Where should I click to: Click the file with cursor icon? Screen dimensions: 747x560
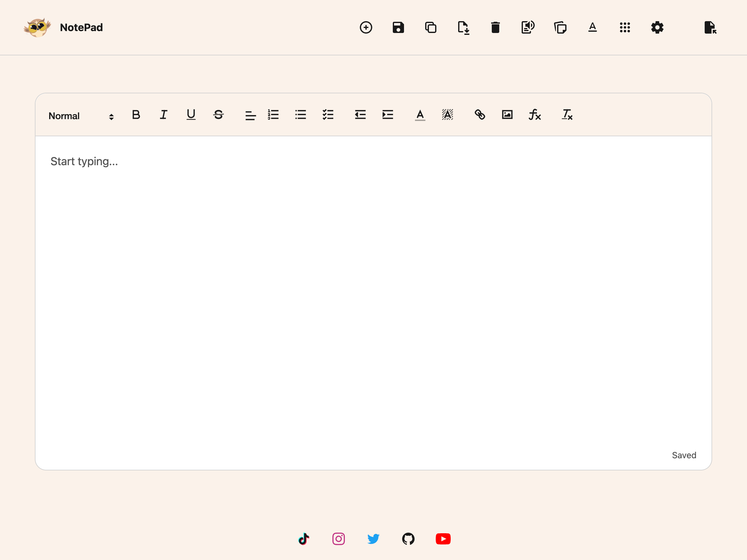point(710,27)
